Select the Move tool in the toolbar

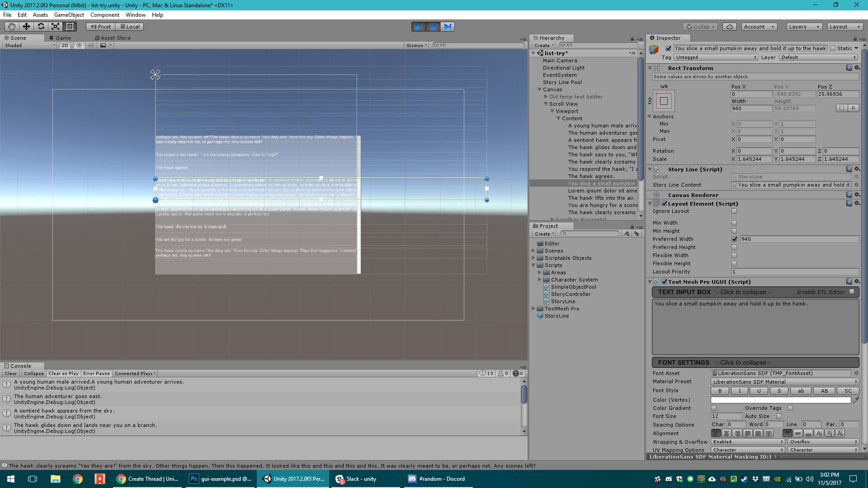(26, 26)
